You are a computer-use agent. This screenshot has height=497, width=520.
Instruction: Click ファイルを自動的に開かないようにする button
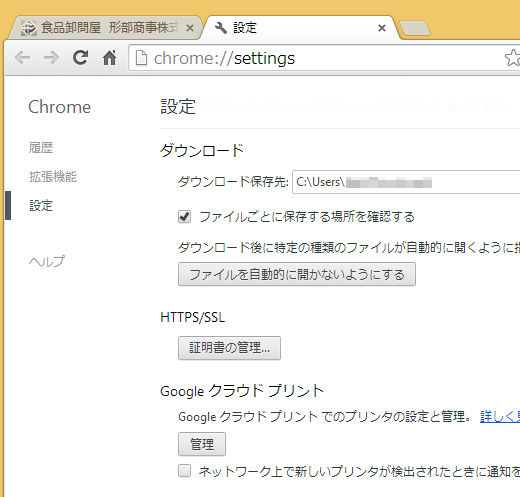297,274
